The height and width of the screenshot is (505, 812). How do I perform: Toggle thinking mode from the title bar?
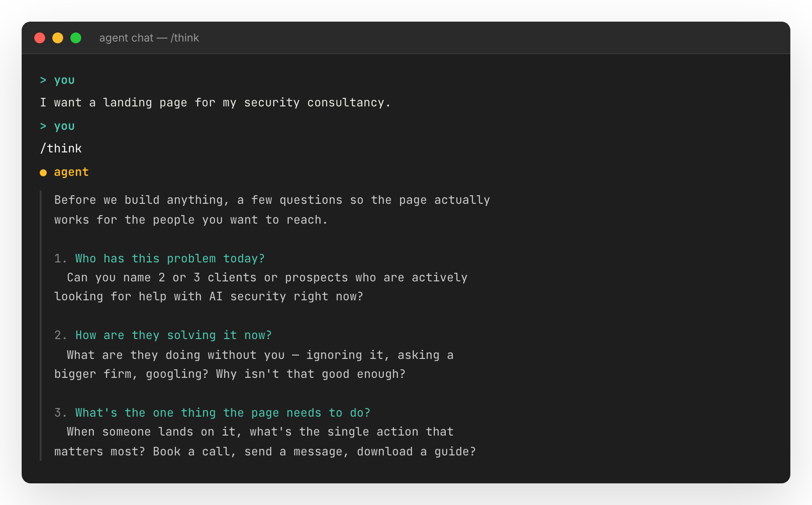click(x=185, y=38)
